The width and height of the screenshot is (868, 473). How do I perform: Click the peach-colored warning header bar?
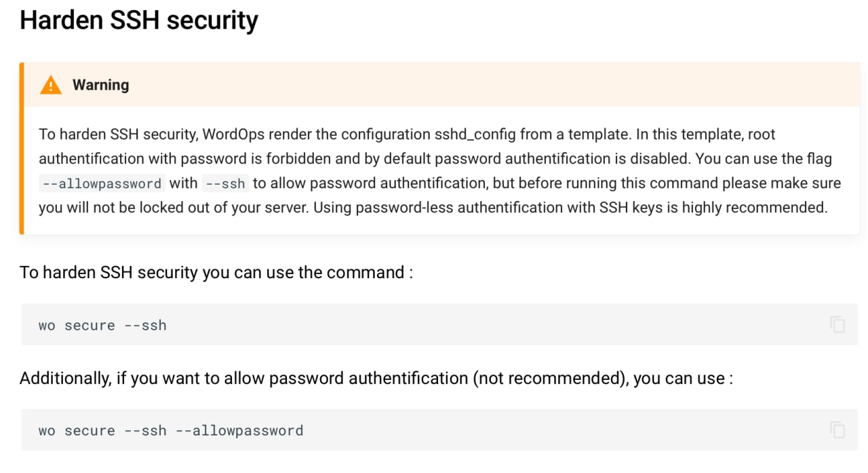[x=441, y=85]
